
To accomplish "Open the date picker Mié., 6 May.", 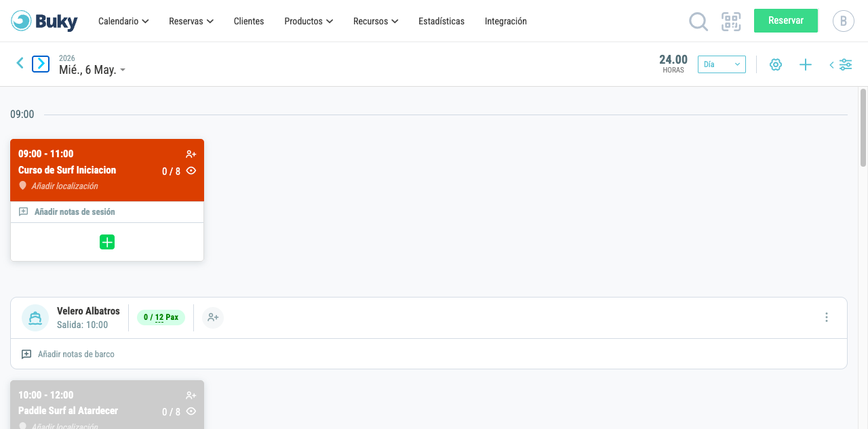I will pos(92,70).
